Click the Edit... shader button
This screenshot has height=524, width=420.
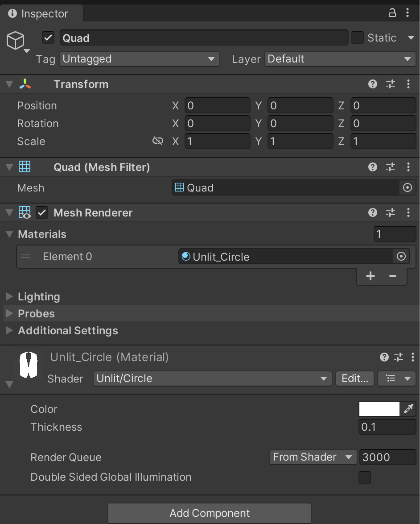point(354,378)
